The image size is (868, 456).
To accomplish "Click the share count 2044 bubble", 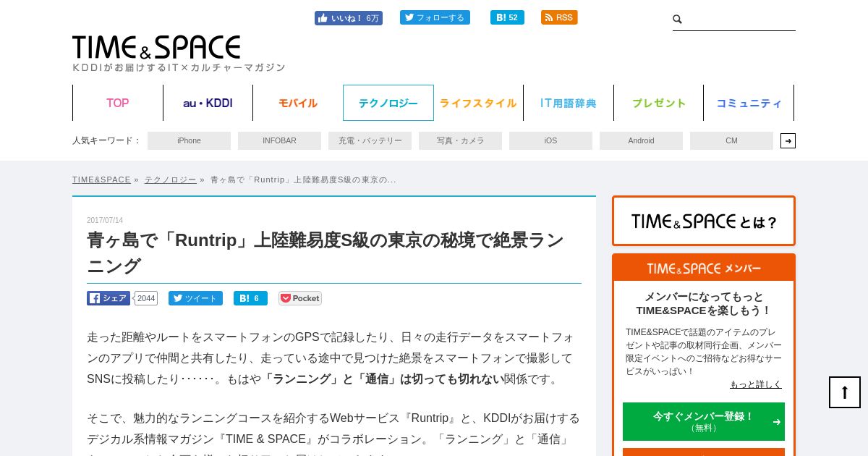I will click(x=145, y=298).
